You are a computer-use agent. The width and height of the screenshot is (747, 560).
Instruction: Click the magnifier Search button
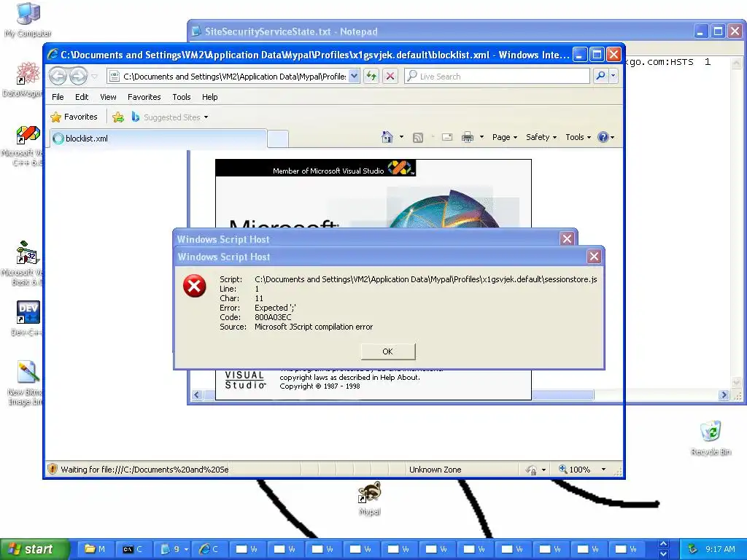click(x=601, y=76)
